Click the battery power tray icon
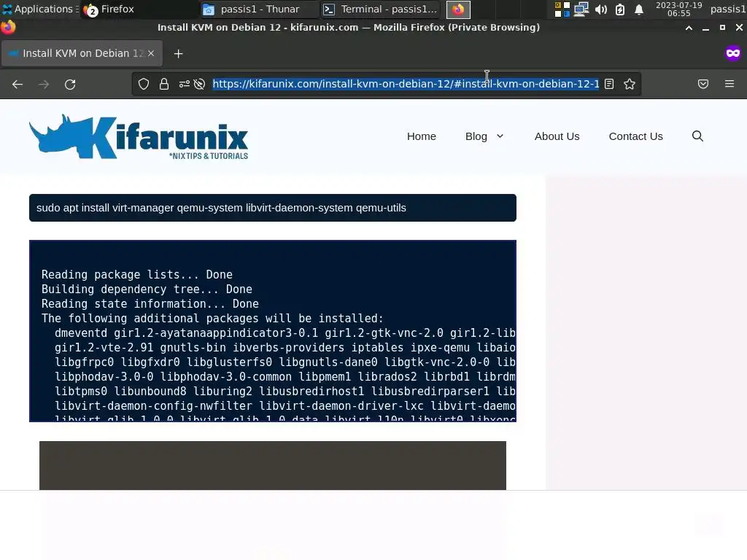The width and height of the screenshot is (747, 560). [x=620, y=9]
